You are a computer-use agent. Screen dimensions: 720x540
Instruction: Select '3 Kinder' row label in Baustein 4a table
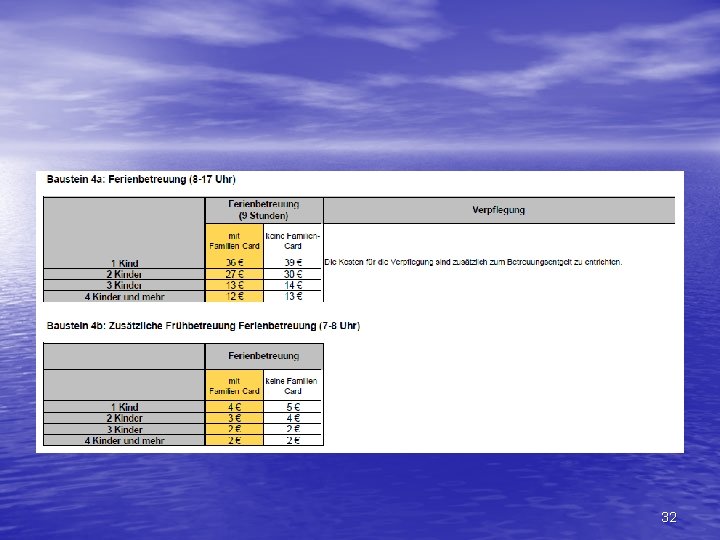(124, 285)
